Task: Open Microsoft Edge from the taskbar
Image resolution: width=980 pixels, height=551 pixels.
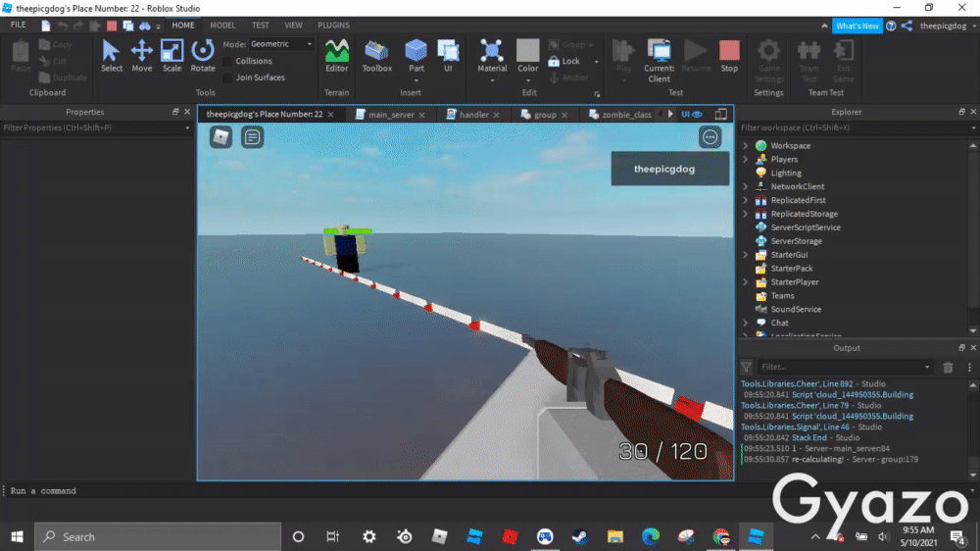Action: [x=650, y=536]
